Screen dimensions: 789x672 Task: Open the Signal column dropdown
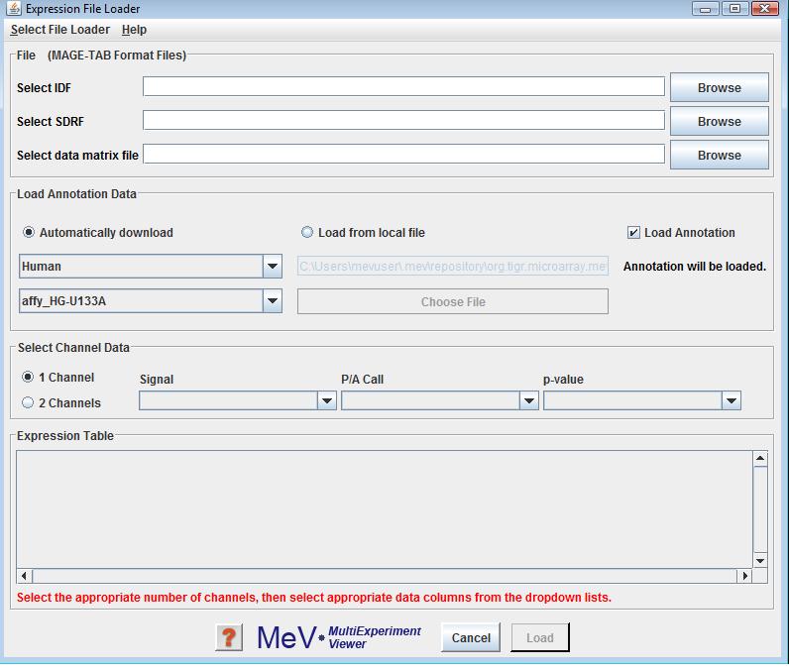[x=327, y=401]
